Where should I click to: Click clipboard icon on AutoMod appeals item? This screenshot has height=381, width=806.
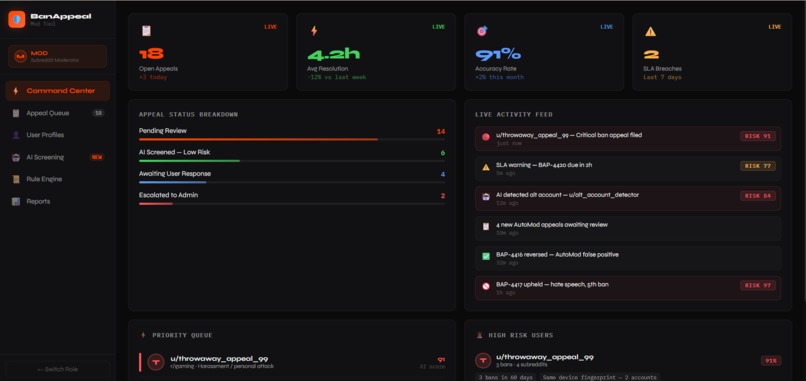coord(486,226)
